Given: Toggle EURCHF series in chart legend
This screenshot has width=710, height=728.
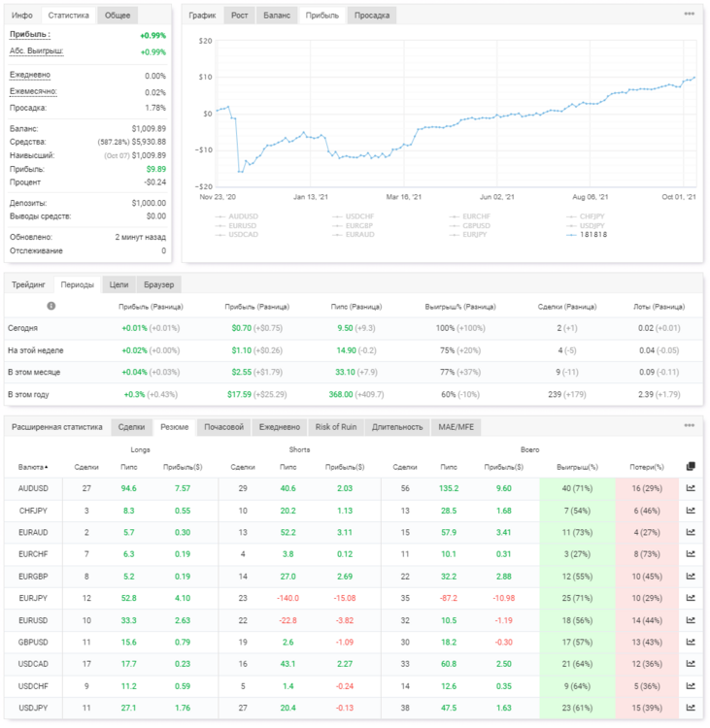Looking at the screenshot, I should pyautogui.click(x=470, y=216).
